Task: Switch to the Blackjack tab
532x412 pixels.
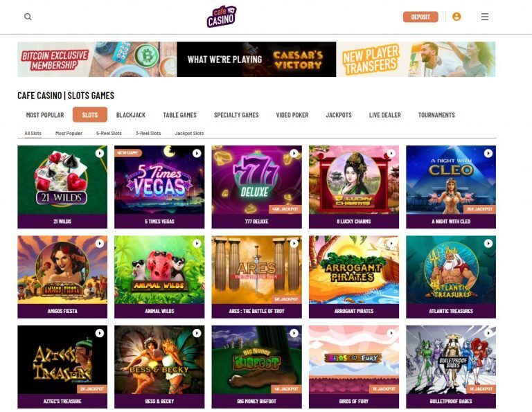Action: click(x=131, y=115)
